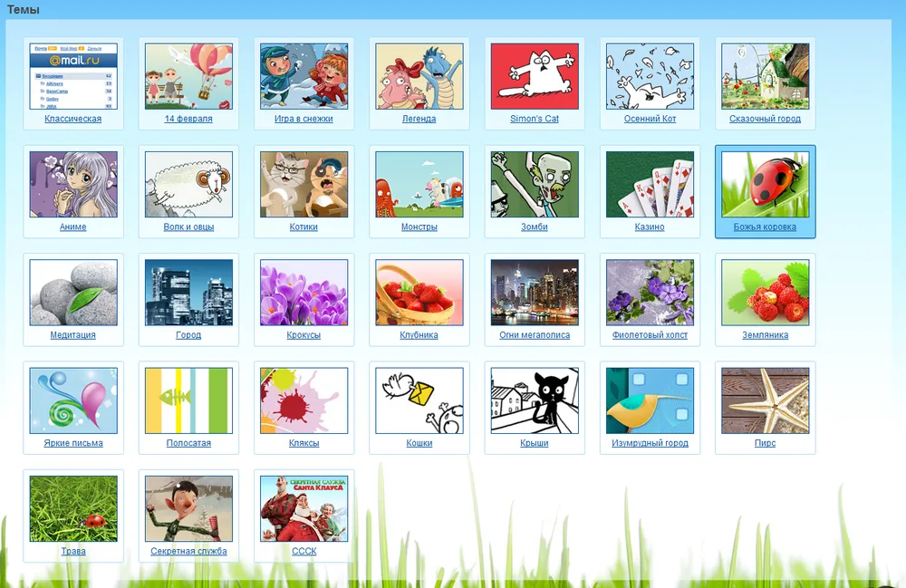The height and width of the screenshot is (588, 906).
Task: Open the Simon's Cat link
Action: tap(535, 119)
